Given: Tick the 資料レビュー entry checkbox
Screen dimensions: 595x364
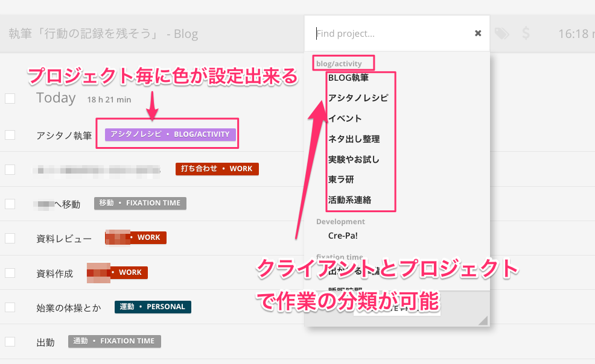Looking at the screenshot, I should point(10,238).
